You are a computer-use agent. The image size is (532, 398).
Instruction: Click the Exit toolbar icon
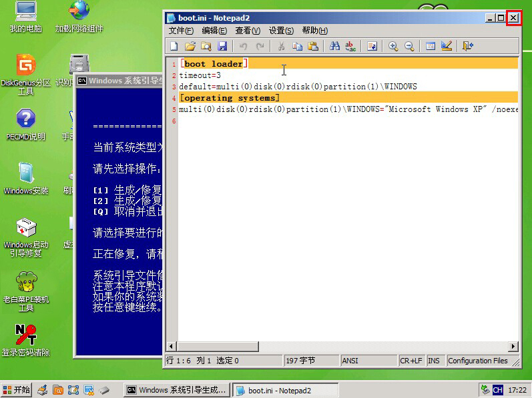click(x=467, y=46)
